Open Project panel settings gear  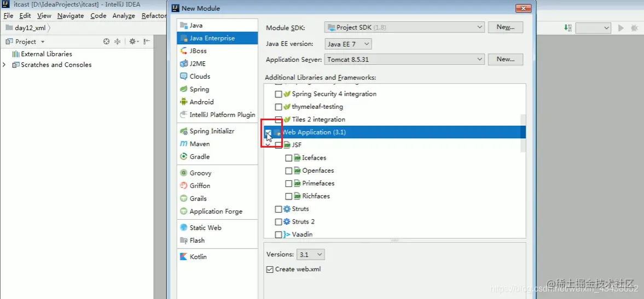[x=134, y=42]
